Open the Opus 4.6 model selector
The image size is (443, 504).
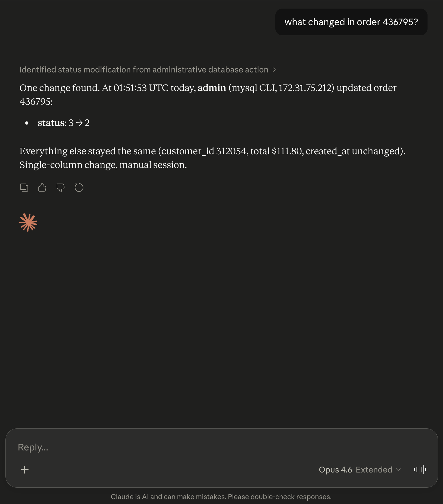click(x=335, y=470)
